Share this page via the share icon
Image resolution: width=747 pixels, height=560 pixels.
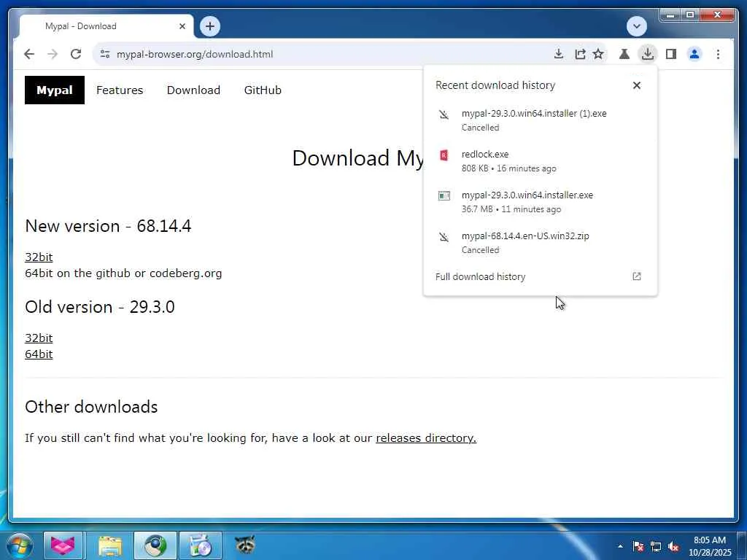[580, 54]
